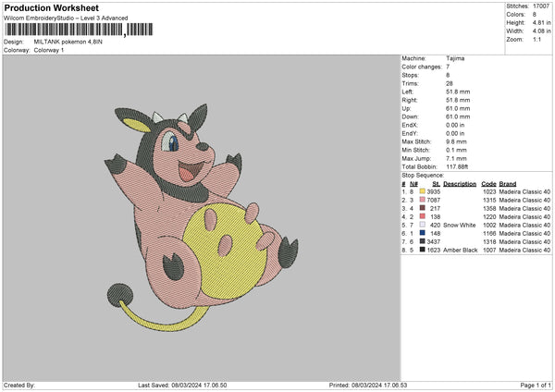
Task: Select the blue swatch for code 1166
Action: click(x=423, y=233)
